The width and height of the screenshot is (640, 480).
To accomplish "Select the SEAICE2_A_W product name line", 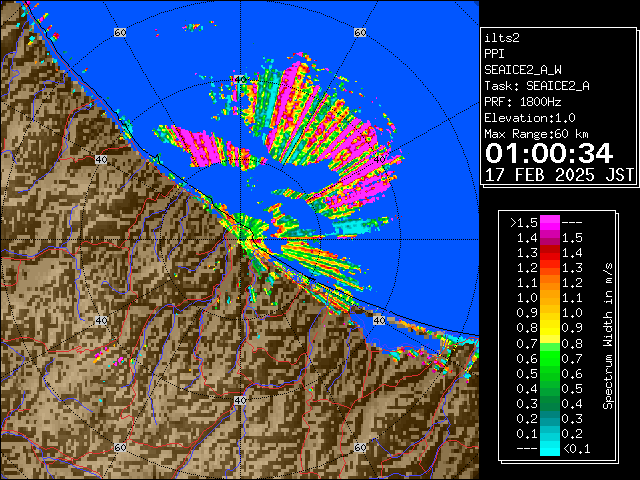I will coord(523,70).
